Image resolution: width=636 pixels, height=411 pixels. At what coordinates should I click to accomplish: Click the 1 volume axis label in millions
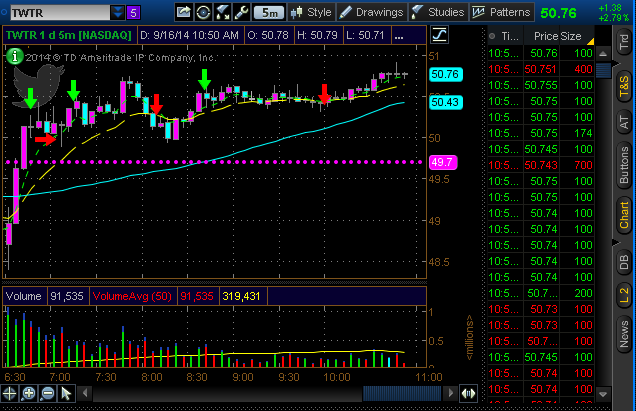[x=431, y=312]
